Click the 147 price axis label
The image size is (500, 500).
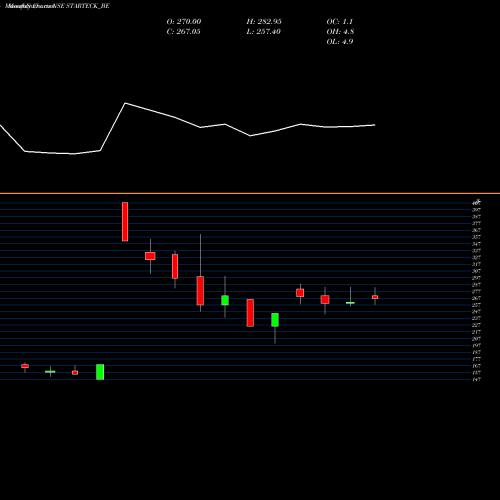click(476, 379)
